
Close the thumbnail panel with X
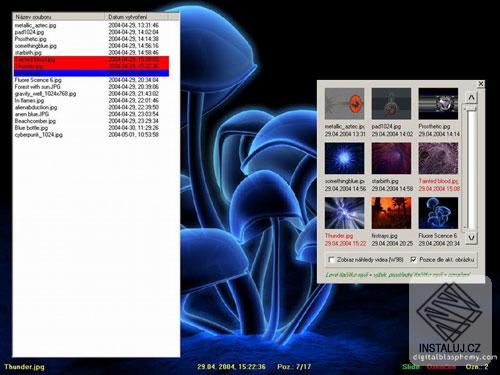tap(481, 84)
